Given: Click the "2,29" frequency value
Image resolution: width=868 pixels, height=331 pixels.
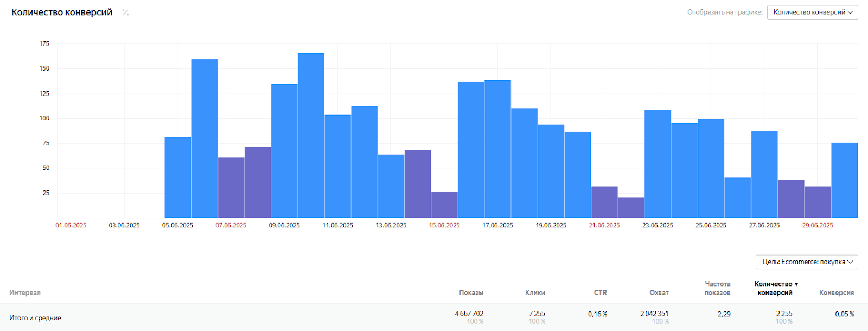Looking at the screenshot, I should coord(724,314).
